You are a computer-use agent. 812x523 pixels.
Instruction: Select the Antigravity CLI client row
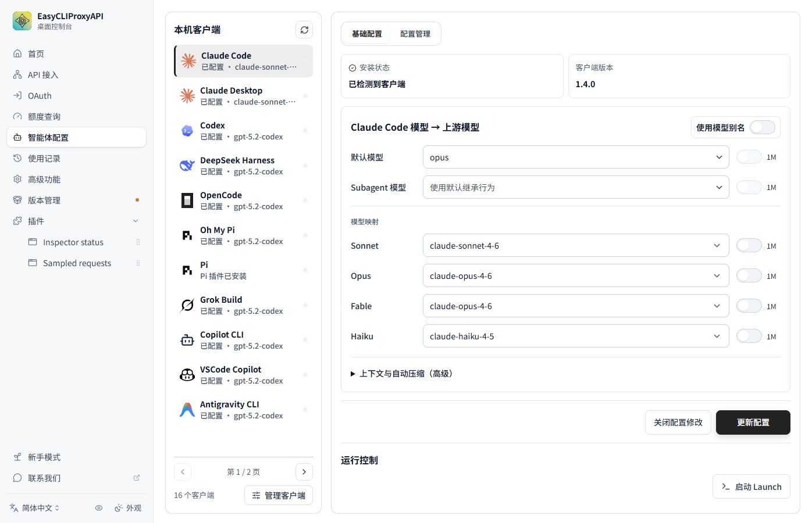click(243, 410)
